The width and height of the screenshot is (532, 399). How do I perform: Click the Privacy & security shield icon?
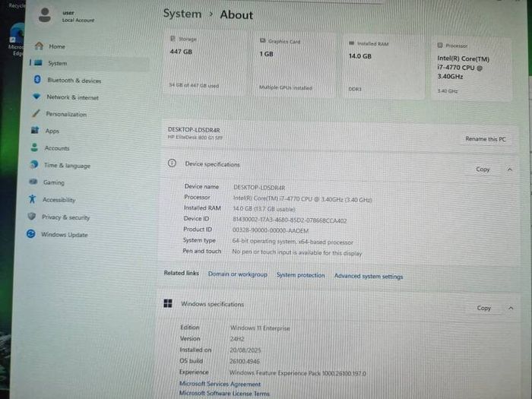32,216
